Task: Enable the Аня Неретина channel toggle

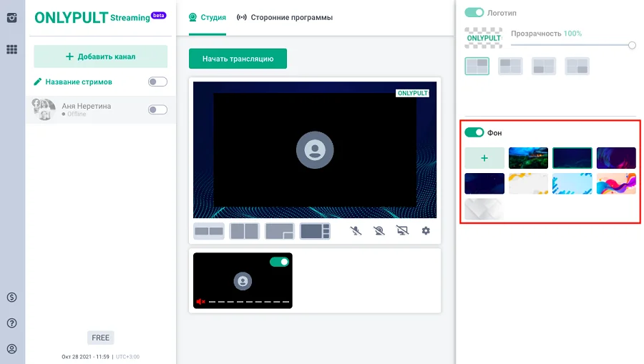Action: 157,109
